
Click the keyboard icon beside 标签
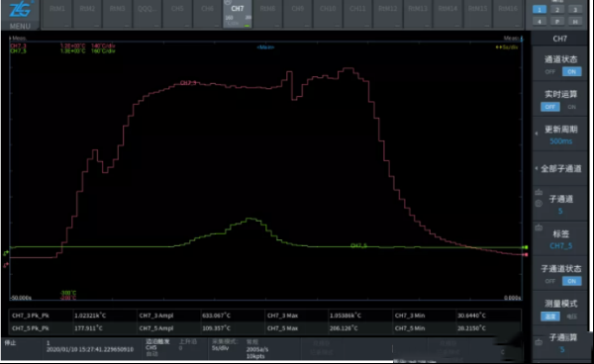pos(539,227)
